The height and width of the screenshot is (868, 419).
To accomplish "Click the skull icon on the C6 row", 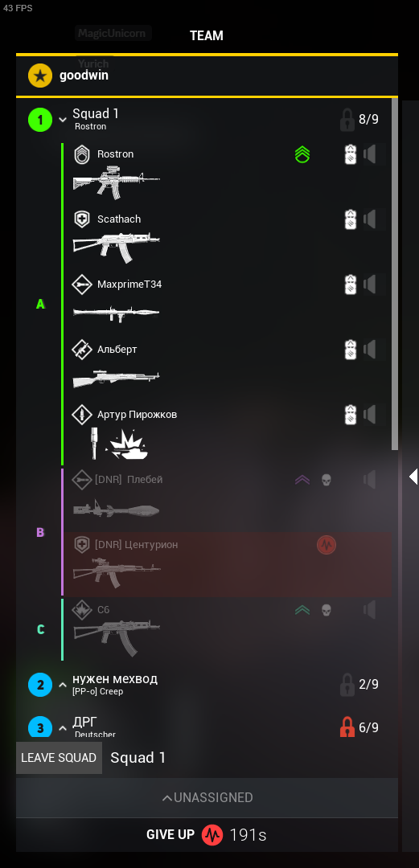I will point(327,610).
